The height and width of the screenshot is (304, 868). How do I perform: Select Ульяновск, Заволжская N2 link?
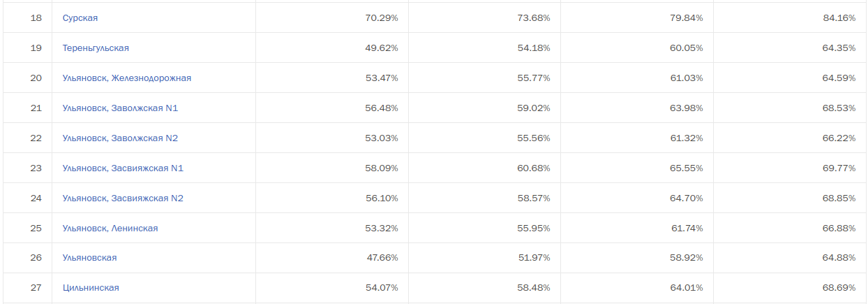point(120,138)
